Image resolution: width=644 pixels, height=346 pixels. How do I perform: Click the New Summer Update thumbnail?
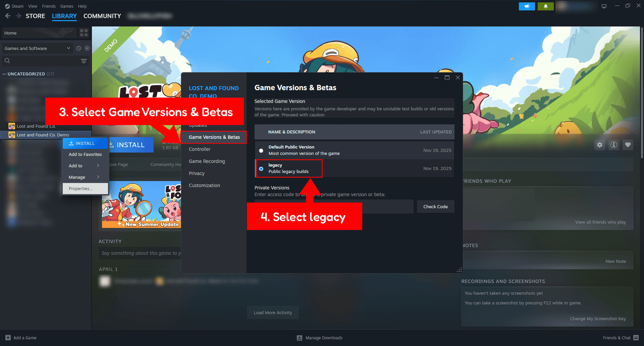(141, 204)
